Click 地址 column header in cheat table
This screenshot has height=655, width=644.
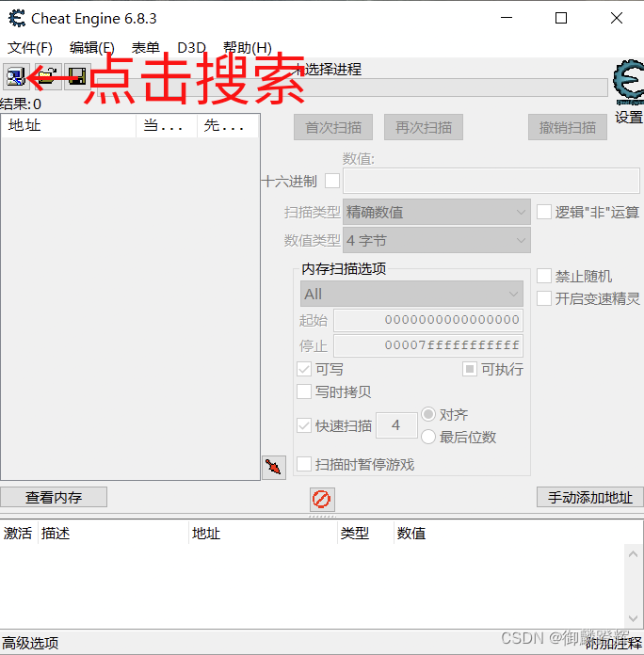(x=263, y=533)
